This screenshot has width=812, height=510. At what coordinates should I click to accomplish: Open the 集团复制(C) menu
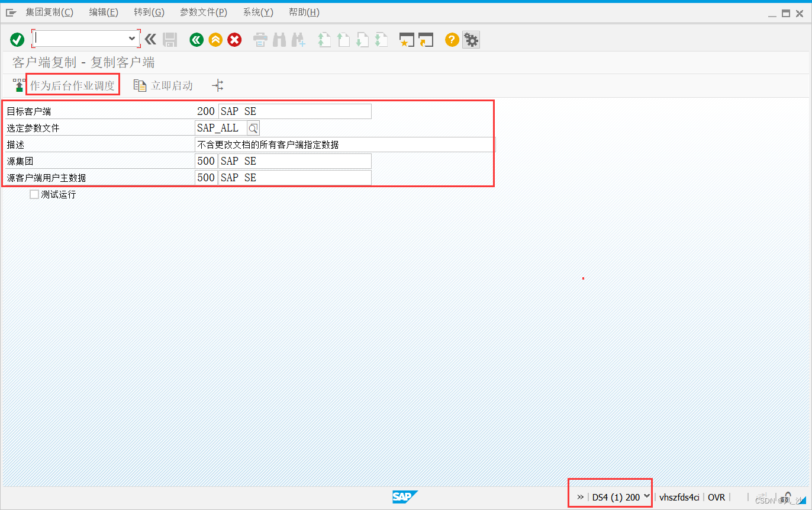[x=50, y=12]
